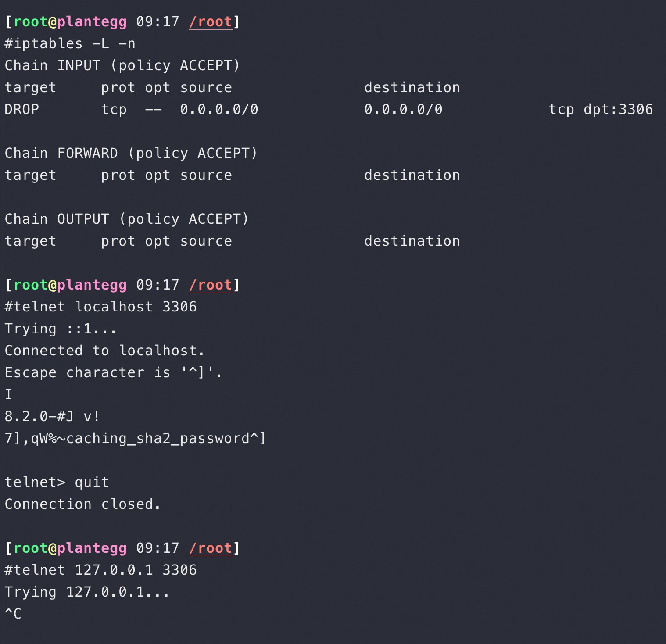Screen dimensions: 666x644
Task: Click the ^C interrupt line
Action: click(13, 614)
